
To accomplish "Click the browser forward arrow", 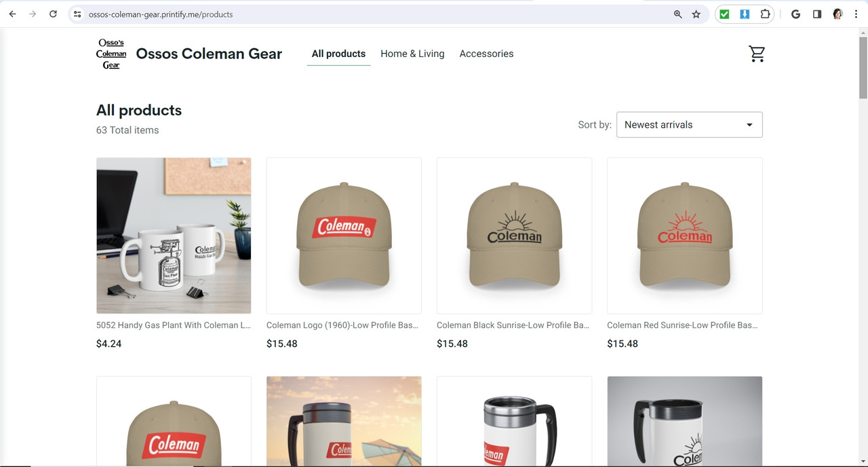I will coord(33,14).
